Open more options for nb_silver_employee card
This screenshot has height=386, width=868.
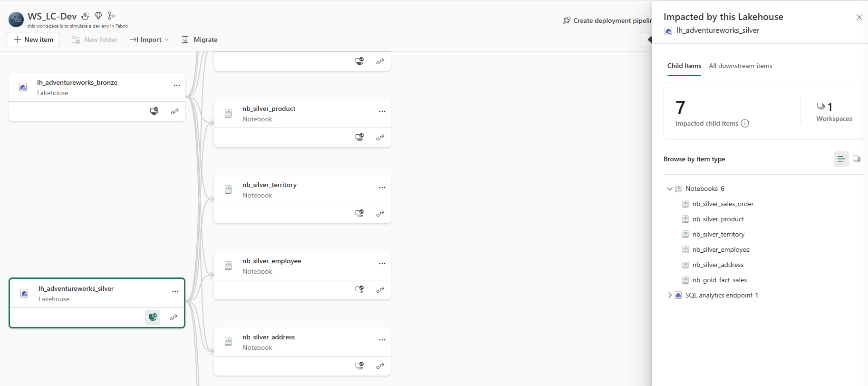pos(382,264)
